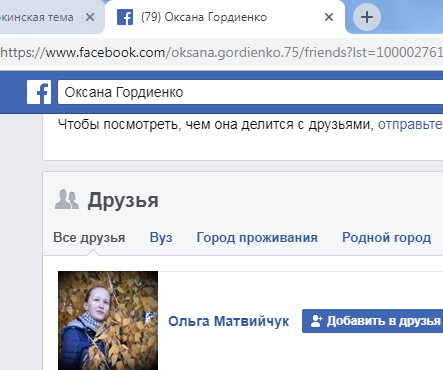443x370 pixels.
Task: Close the Оксана Гордиенко browser tab
Action: [x=329, y=17]
